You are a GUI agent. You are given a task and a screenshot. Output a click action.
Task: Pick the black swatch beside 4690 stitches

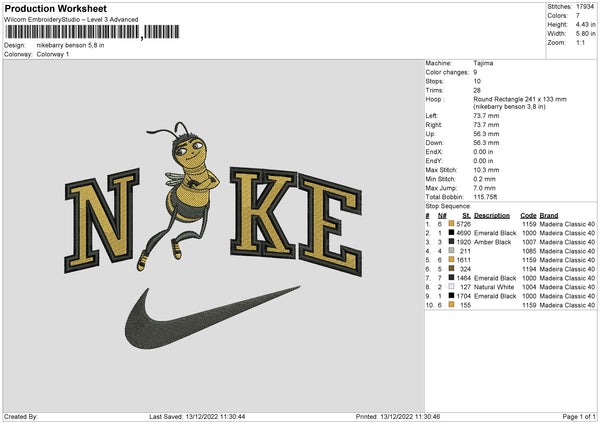coord(452,233)
